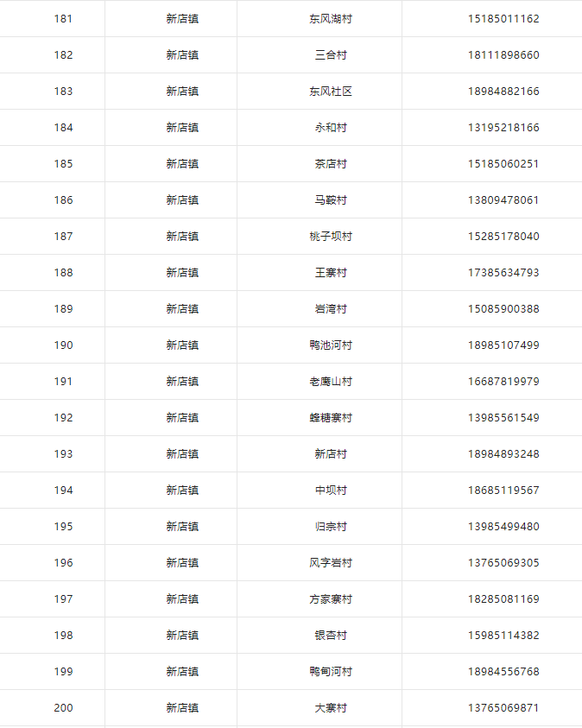Select phone number 18984556768
The image size is (582, 728).
click(503, 671)
